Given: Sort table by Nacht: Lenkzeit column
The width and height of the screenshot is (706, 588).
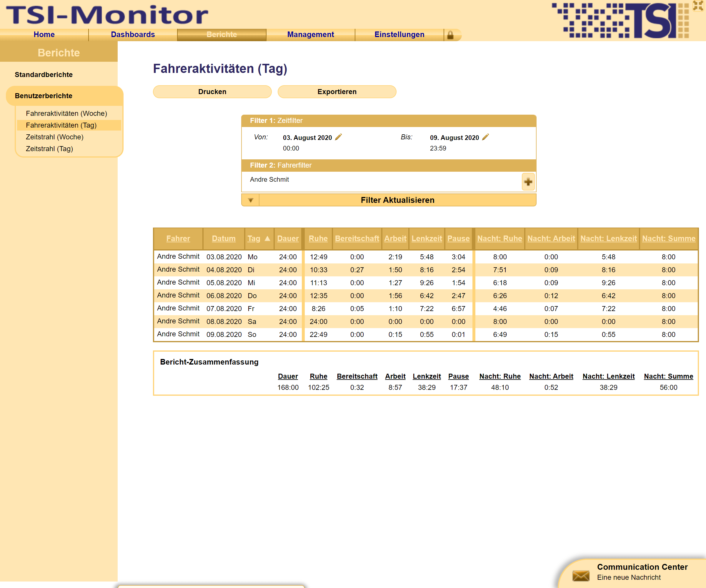Looking at the screenshot, I should coord(609,238).
